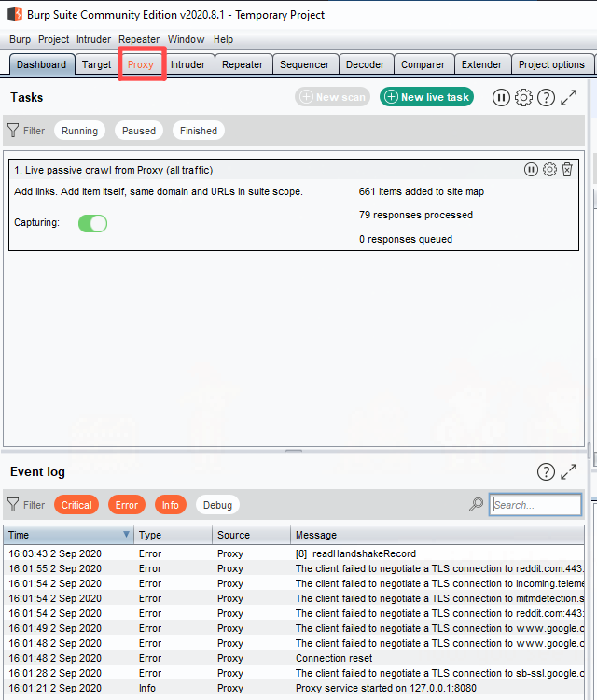Switch to the Comparer tab
The width and height of the screenshot is (597, 700).
pos(423,64)
